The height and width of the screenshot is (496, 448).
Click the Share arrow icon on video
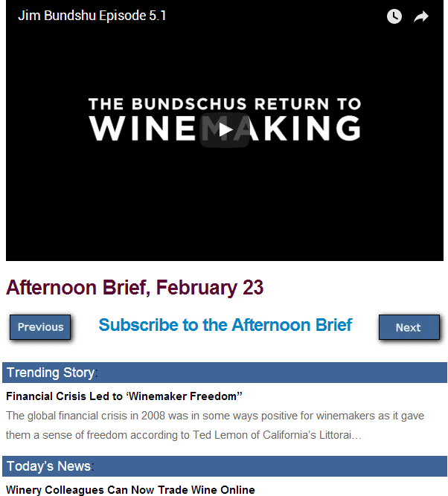[421, 16]
